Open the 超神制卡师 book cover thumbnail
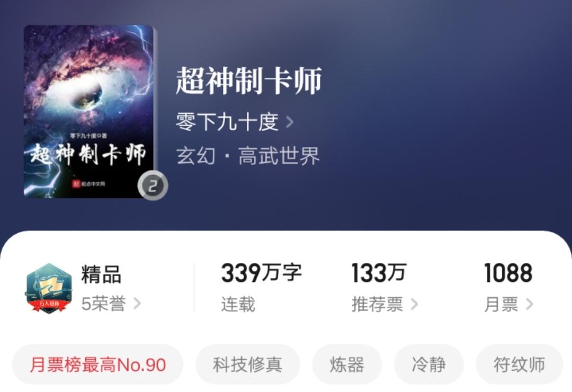572x392 pixels. pyautogui.click(x=90, y=112)
